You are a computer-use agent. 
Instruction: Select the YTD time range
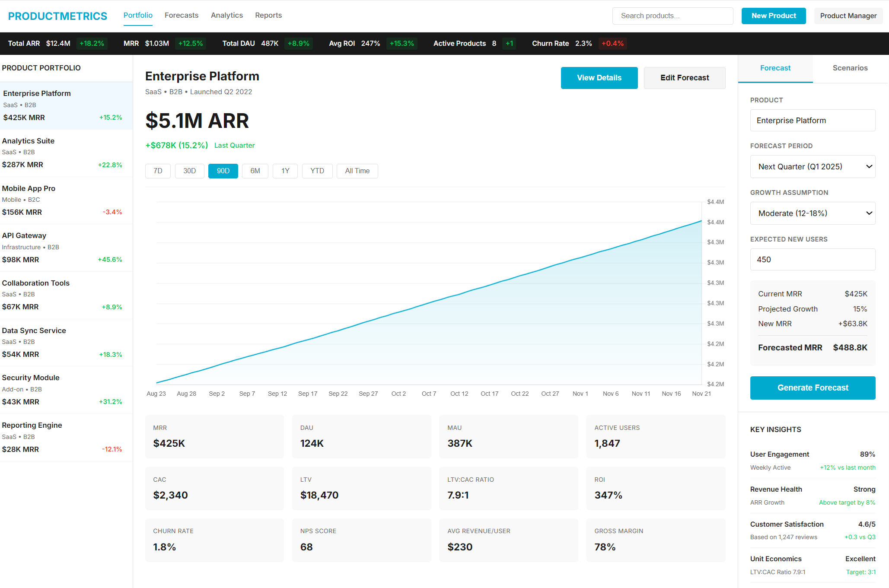[317, 171]
